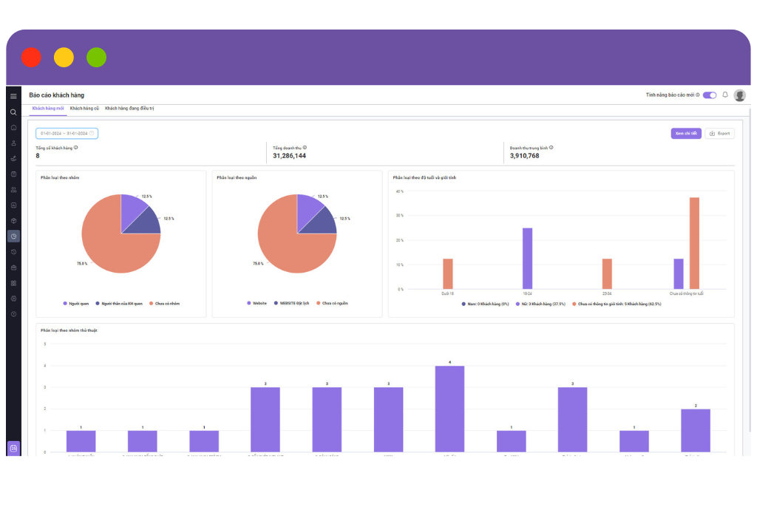Open the hamburger menu in the sidebar
The image size is (757, 532).
pyautogui.click(x=13, y=96)
